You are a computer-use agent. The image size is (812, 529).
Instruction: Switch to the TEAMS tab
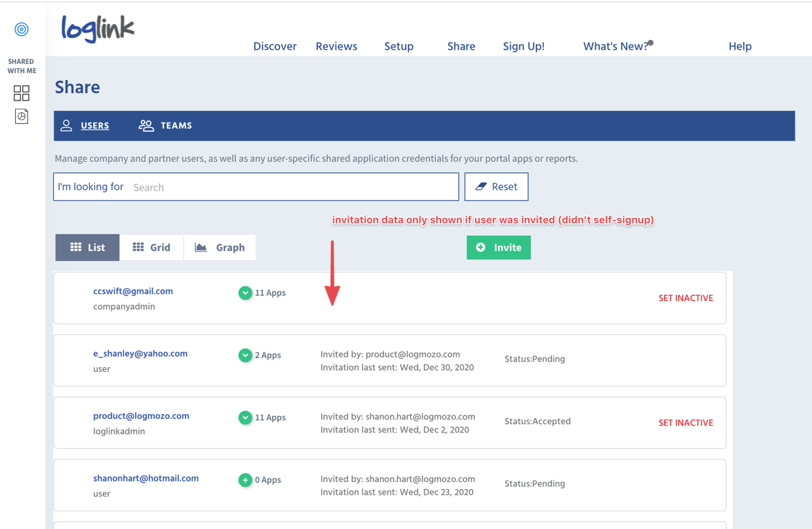tap(176, 125)
